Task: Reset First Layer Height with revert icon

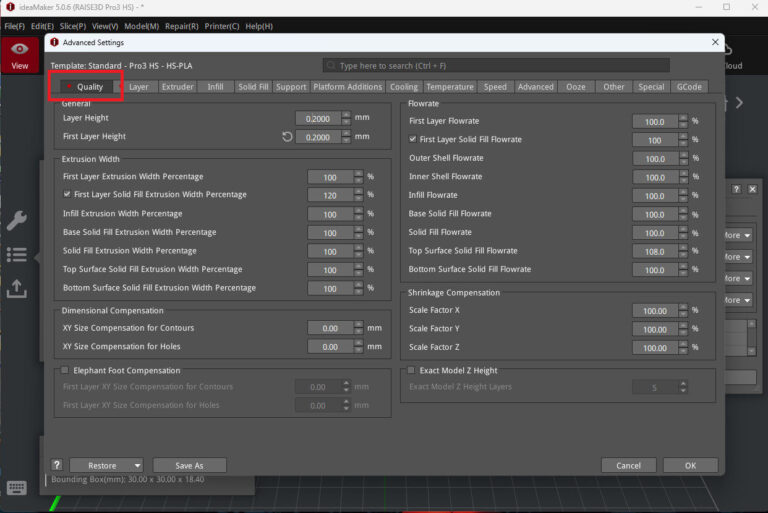Action: 287,137
